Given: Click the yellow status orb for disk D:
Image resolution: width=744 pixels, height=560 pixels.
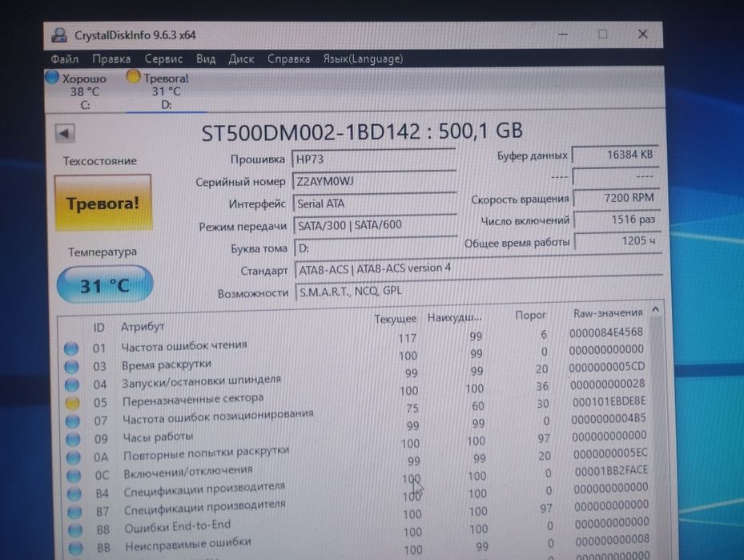Looking at the screenshot, I should click(133, 76).
